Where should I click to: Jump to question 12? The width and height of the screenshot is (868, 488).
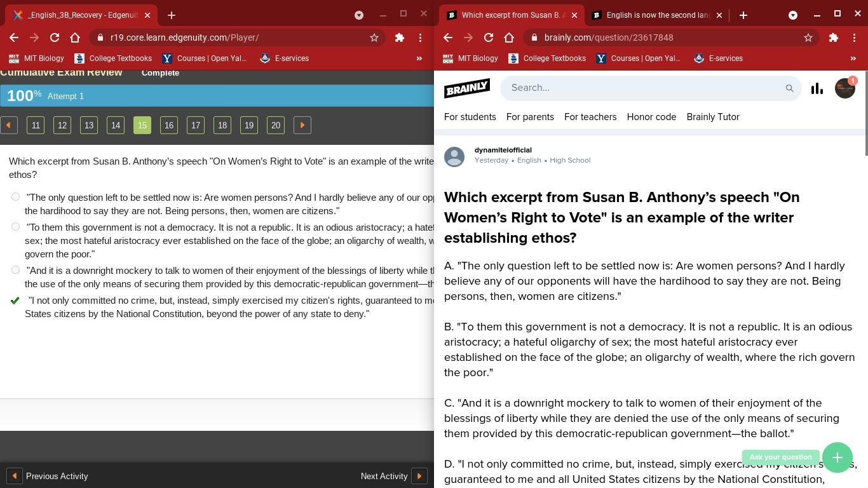(62, 125)
